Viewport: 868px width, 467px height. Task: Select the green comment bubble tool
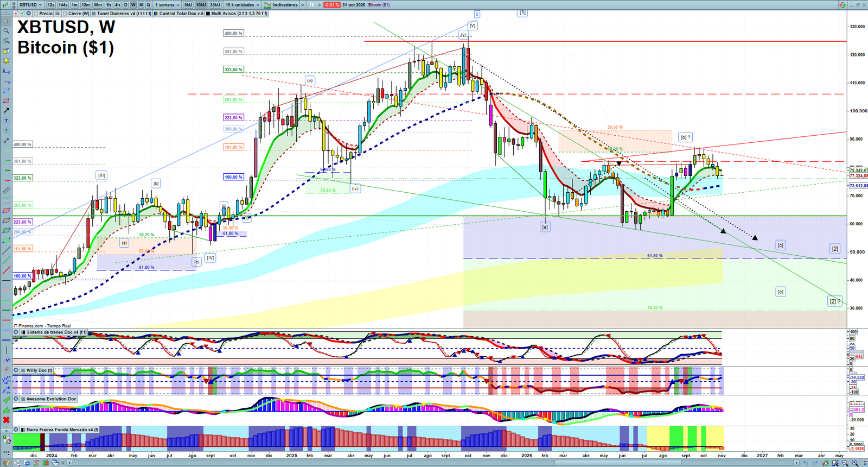click(x=6, y=130)
